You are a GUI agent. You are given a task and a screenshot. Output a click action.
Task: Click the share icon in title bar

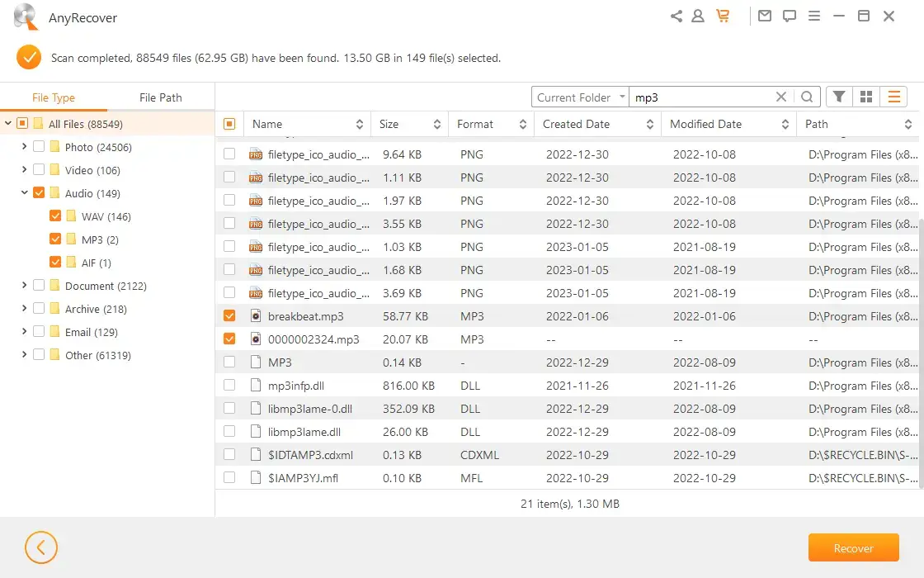coord(676,17)
